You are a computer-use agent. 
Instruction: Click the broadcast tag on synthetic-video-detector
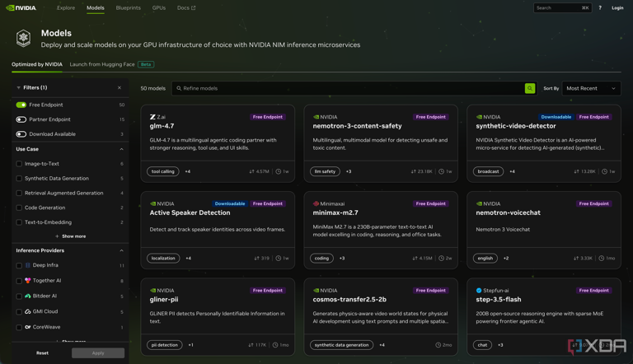point(488,171)
